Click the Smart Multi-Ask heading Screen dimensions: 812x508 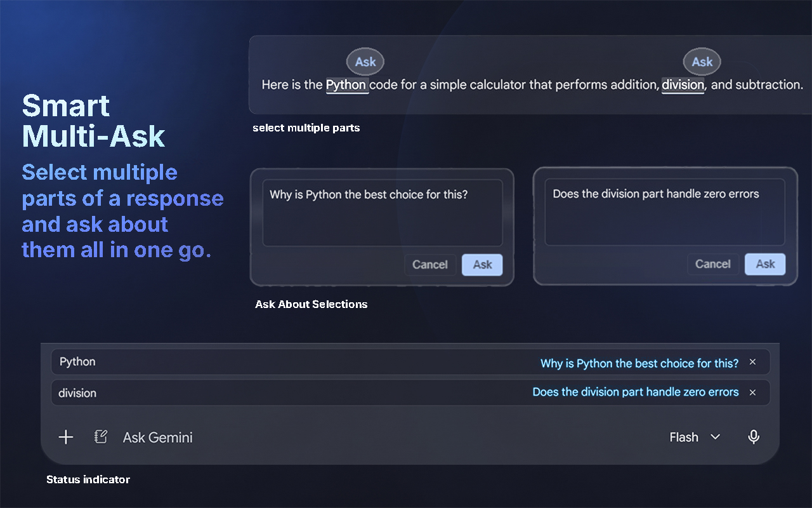94,121
